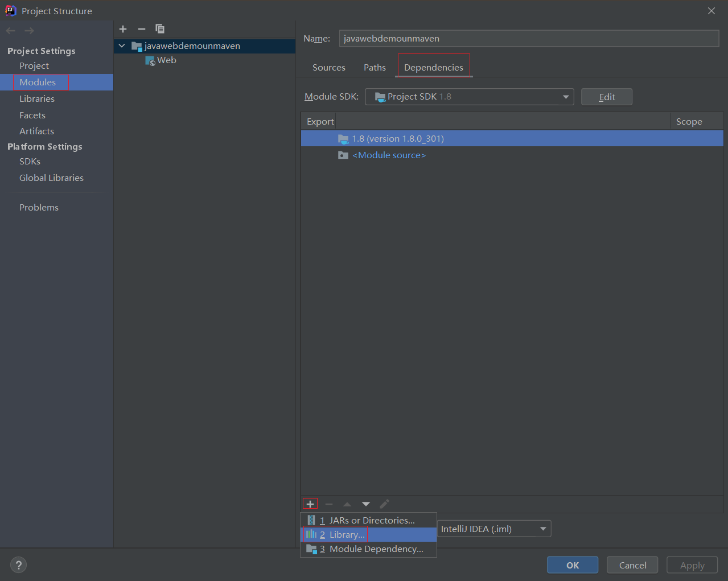Click the help question mark icon
The height and width of the screenshot is (581, 728).
[x=19, y=565]
